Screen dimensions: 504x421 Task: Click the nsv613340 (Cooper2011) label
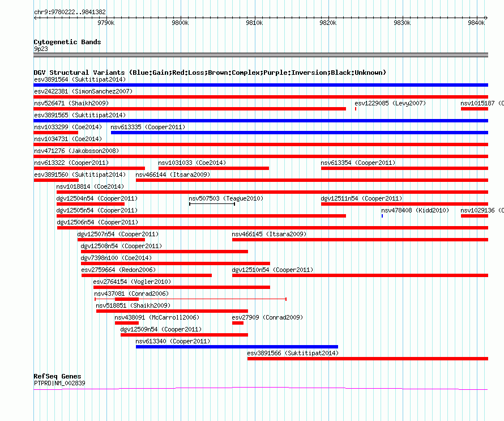[173, 341]
